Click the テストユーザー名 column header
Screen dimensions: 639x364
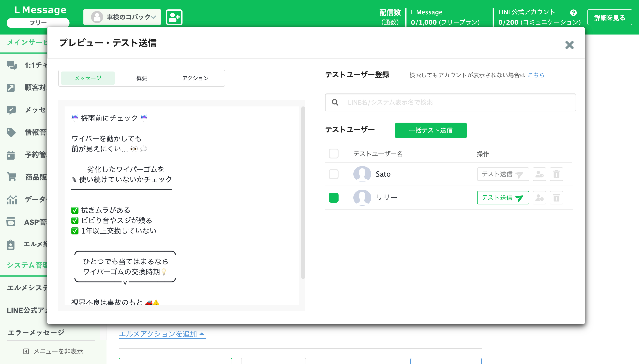tap(378, 154)
